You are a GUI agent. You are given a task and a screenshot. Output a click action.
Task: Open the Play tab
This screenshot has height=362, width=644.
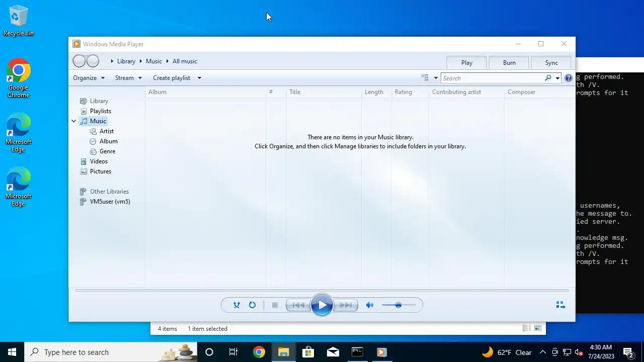(x=467, y=63)
